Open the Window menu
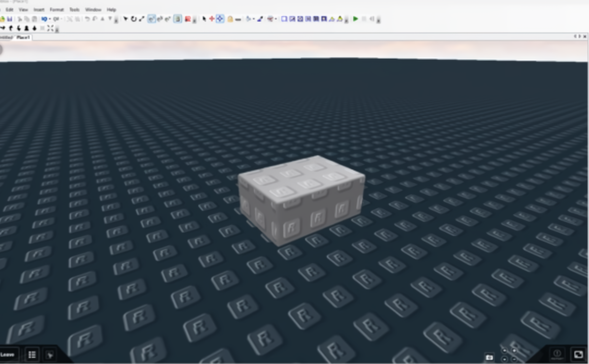The image size is (589, 364). coord(93,10)
